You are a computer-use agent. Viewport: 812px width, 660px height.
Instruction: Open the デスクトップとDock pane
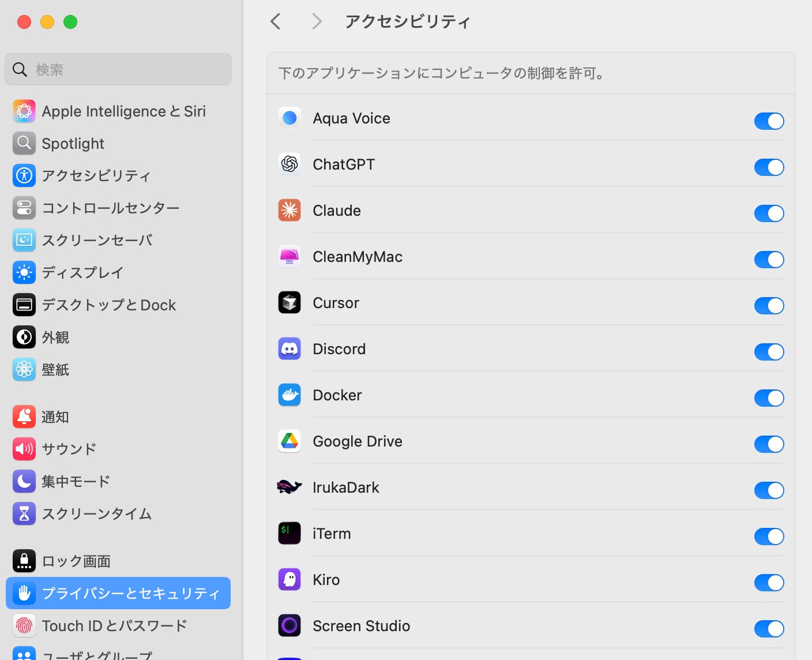(118, 305)
